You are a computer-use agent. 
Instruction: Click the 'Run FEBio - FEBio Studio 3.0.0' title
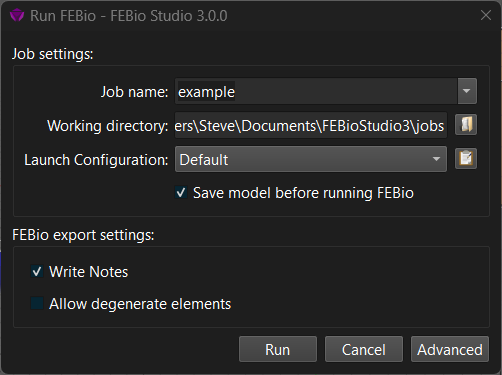click(129, 16)
